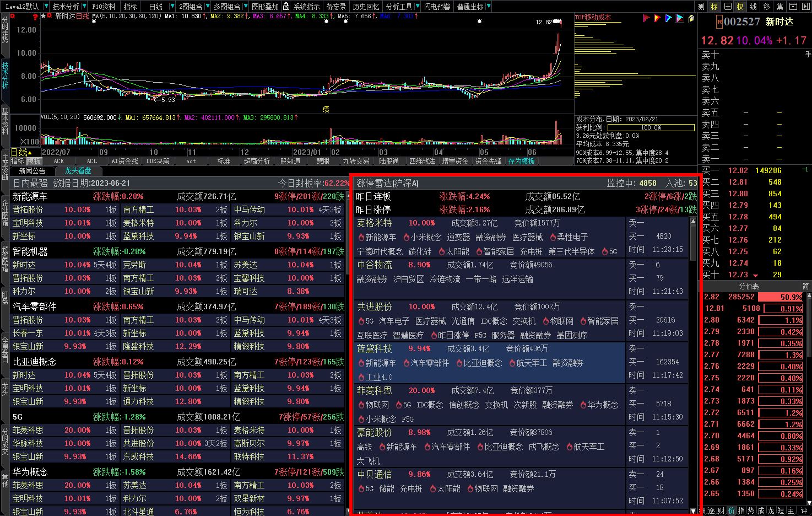Screen dimensions: 812x516
Task: Toggle the 标 marker button
Action: tap(714, 7)
